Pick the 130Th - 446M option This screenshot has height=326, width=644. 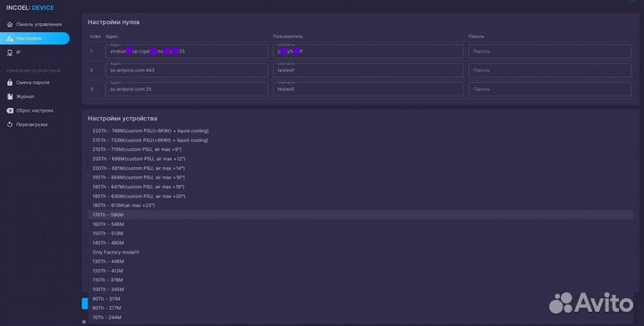pyautogui.click(x=108, y=261)
